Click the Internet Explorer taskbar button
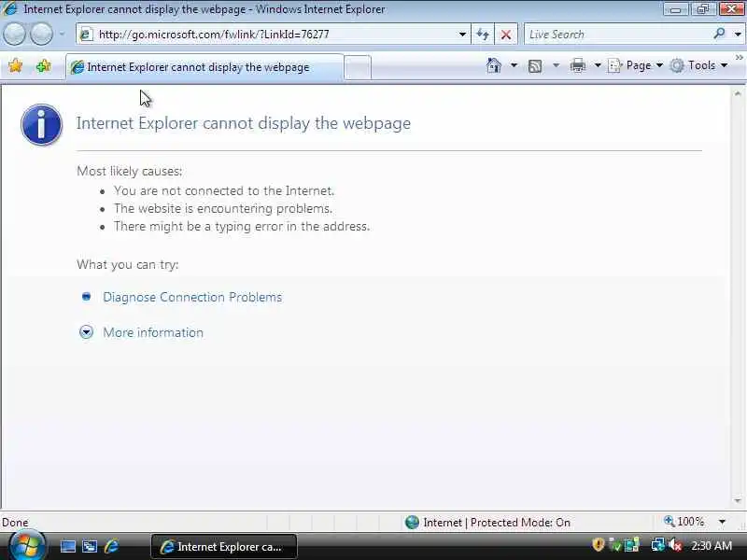 click(224, 547)
